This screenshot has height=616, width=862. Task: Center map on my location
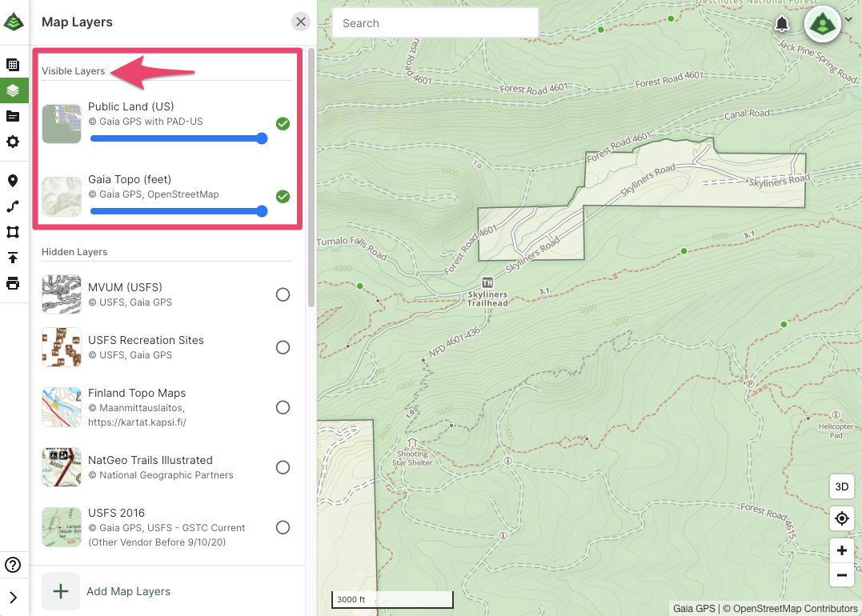pos(841,518)
